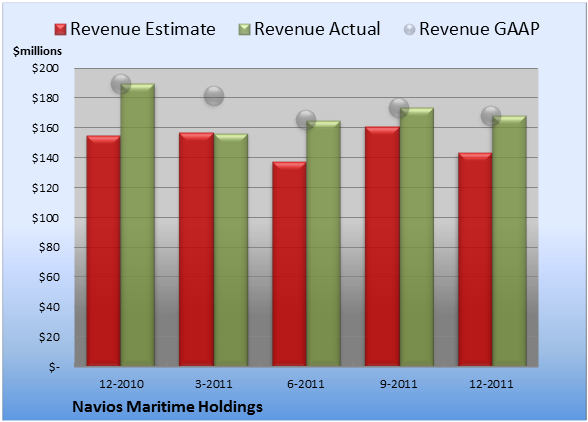The width and height of the screenshot is (588, 422).
Task: Click the '$140' y-axis label
Action: click(x=45, y=158)
